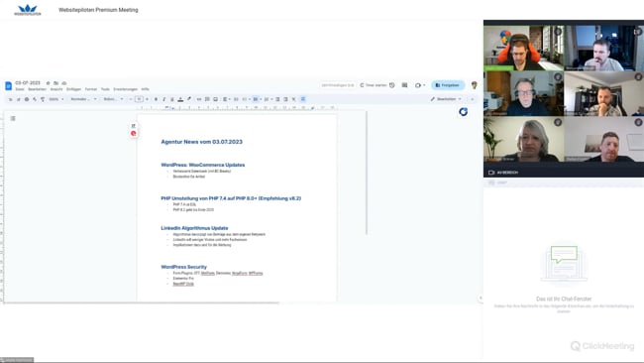The height and width of the screenshot is (363, 644).
Task: Click the add comment margin button
Action: 133,126
